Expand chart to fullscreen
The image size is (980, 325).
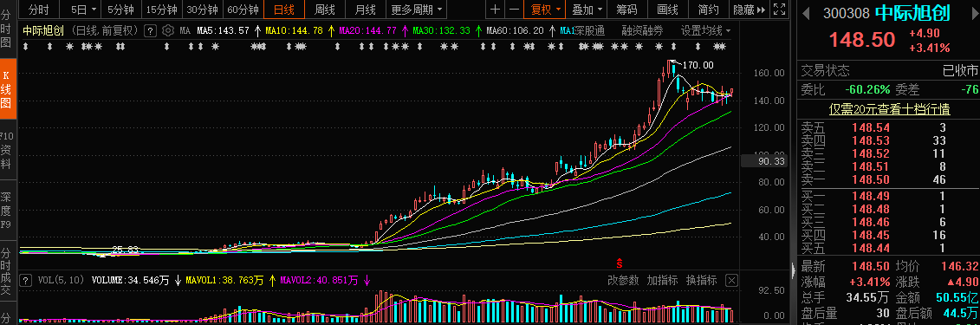779,10
